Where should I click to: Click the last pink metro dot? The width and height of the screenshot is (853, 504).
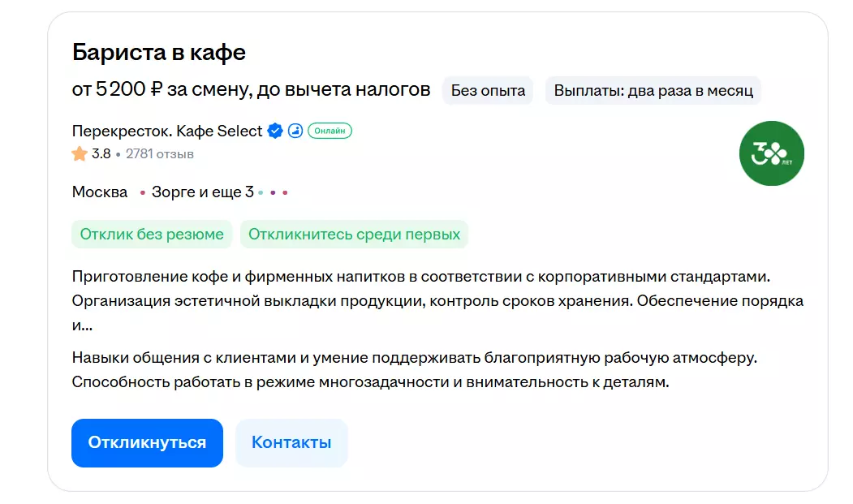point(285,193)
